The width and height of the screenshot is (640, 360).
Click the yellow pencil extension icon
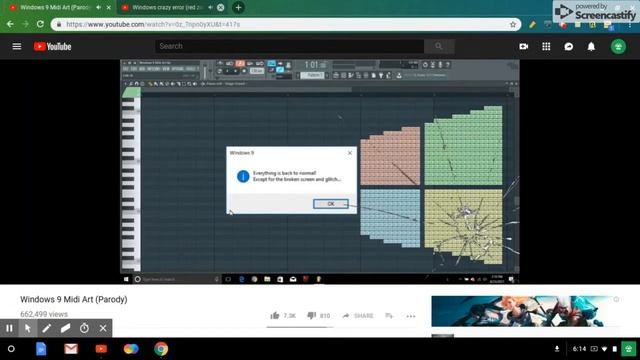point(532,25)
